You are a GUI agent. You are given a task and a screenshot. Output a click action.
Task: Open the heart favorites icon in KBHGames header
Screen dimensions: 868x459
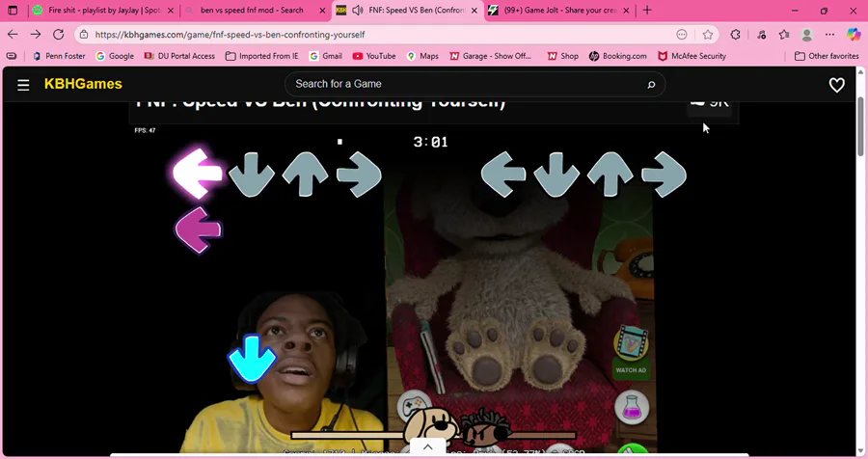[x=836, y=85]
